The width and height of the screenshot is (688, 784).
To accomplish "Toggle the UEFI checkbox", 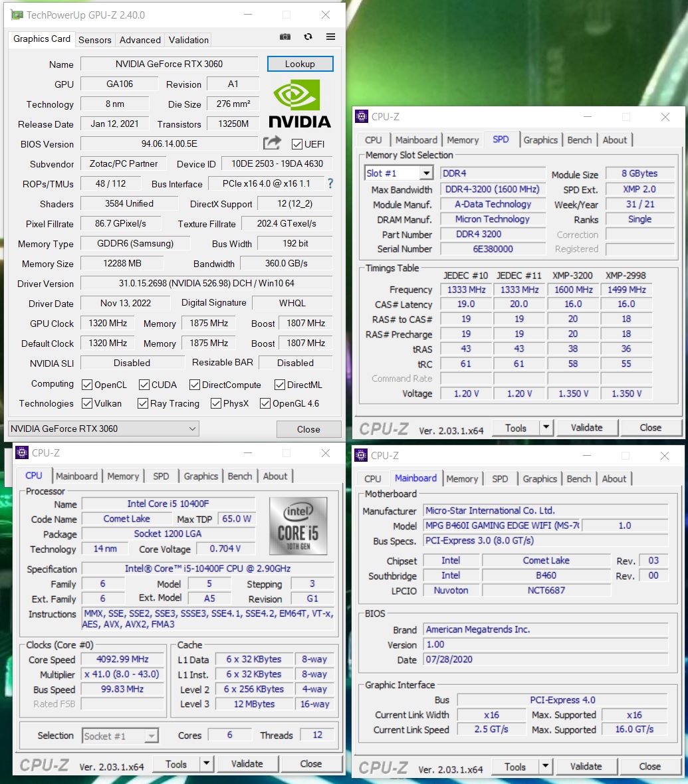I will [x=296, y=144].
